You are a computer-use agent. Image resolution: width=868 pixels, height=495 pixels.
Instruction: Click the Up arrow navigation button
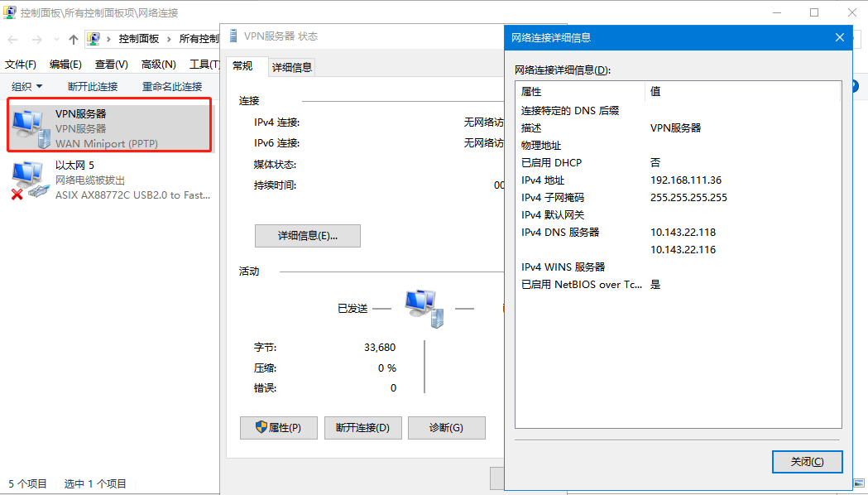[x=74, y=40]
